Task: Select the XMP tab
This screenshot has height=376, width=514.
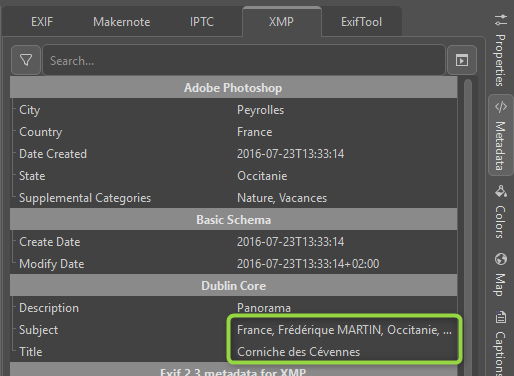Action: coord(282,22)
